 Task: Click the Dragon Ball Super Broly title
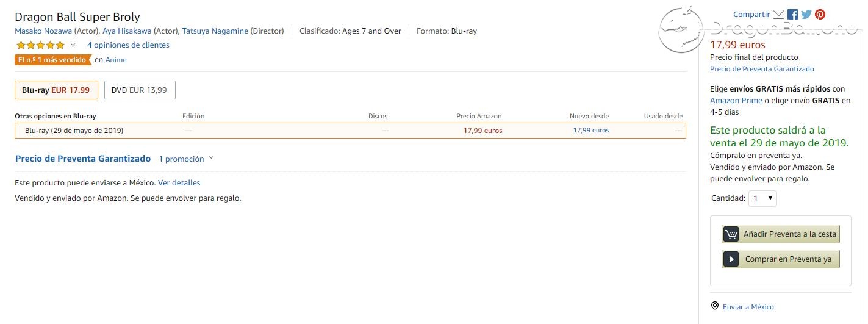(77, 16)
